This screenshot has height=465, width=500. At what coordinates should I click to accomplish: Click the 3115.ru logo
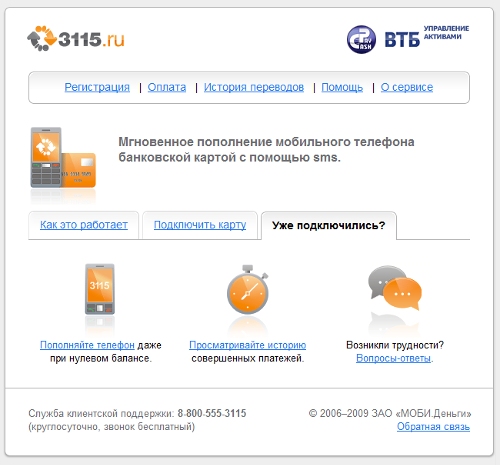(x=76, y=39)
